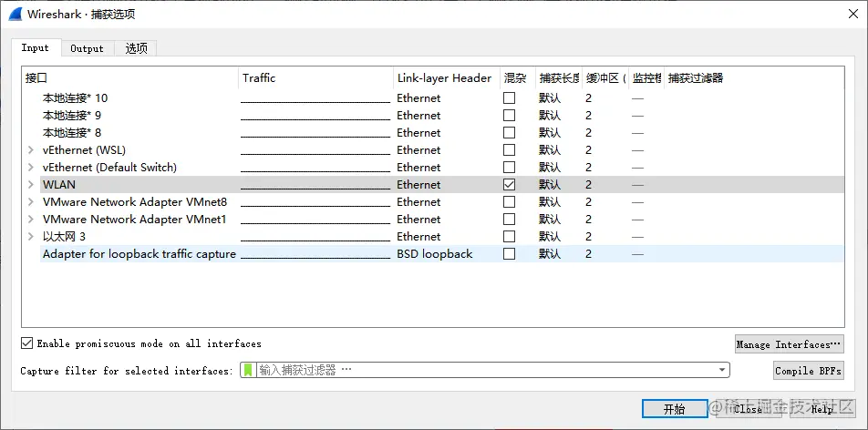The image size is (868, 430).
Task: Toggle promiscuous checkbox for vEthernet (WSL)
Action: 510,150
